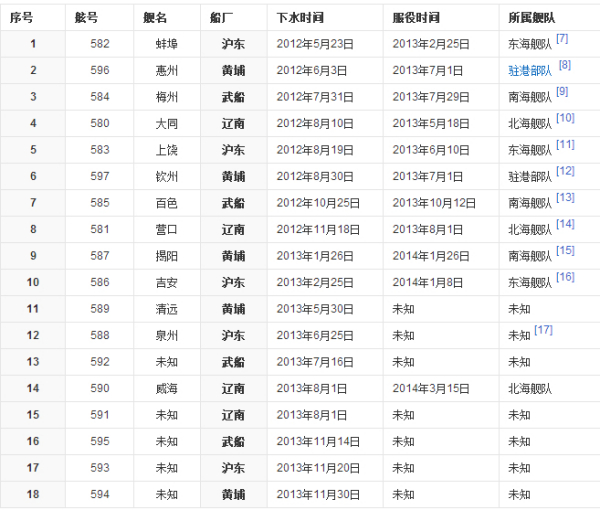Open footnote reference [14]
Screen dimensions: 600x510
click(x=565, y=224)
